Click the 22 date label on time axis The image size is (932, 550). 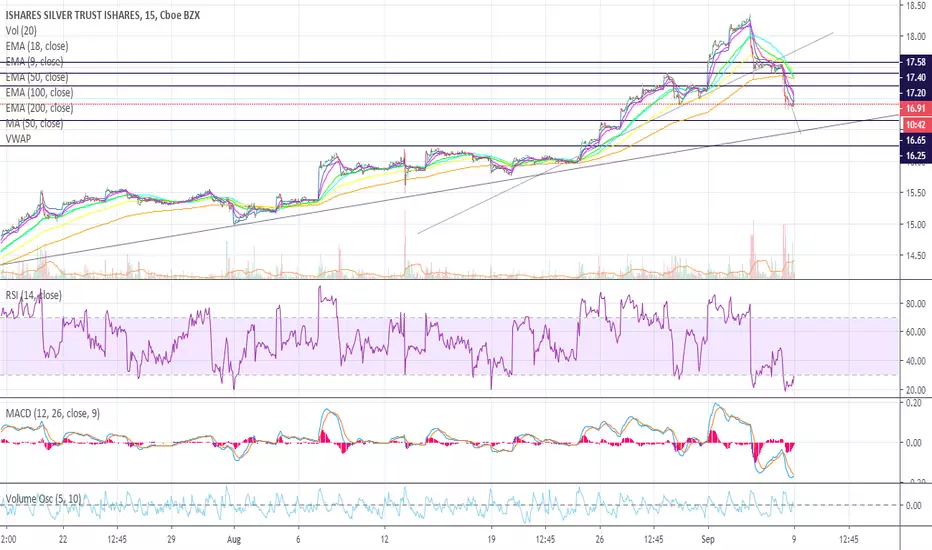point(63,539)
